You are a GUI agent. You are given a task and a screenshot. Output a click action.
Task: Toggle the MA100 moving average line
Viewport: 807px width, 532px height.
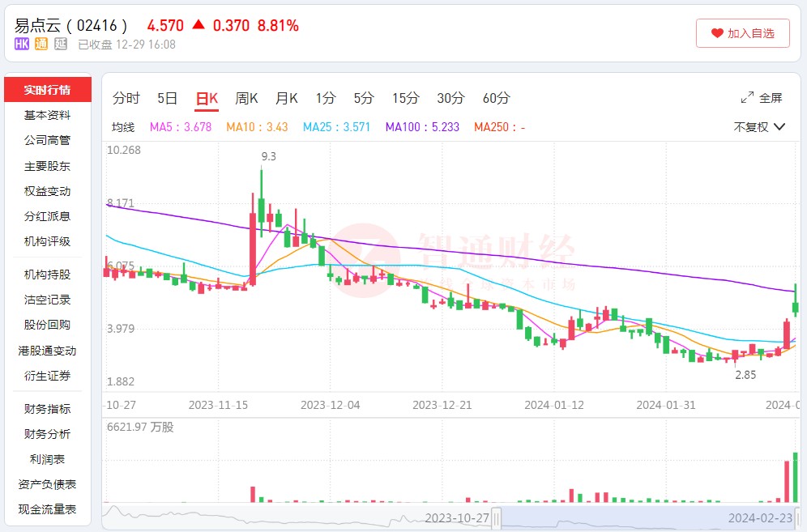pos(422,127)
